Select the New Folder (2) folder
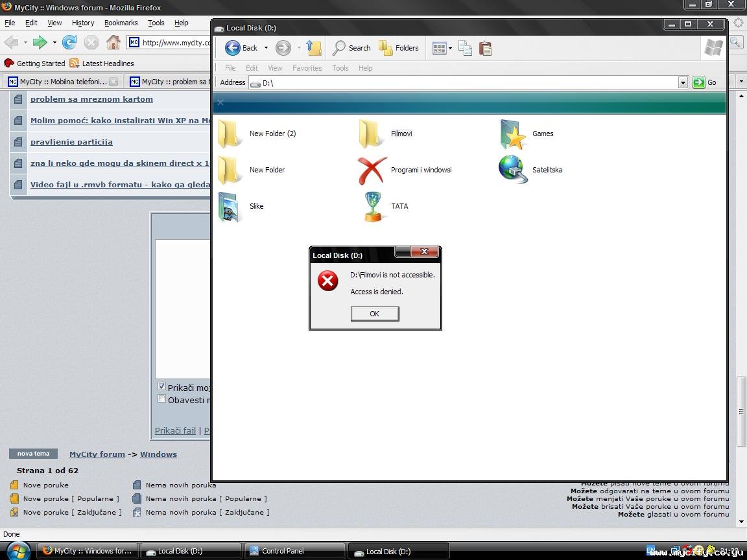The width and height of the screenshot is (747, 560). pyautogui.click(x=257, y=134)
